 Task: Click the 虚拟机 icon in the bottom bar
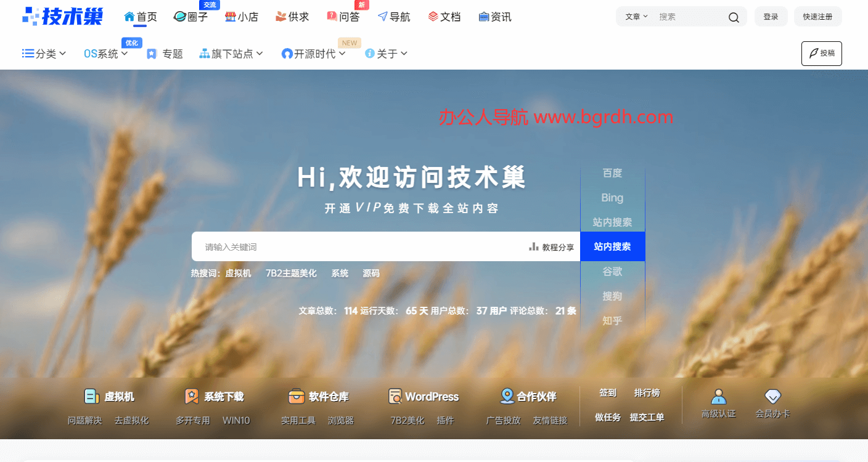(91, 396)
